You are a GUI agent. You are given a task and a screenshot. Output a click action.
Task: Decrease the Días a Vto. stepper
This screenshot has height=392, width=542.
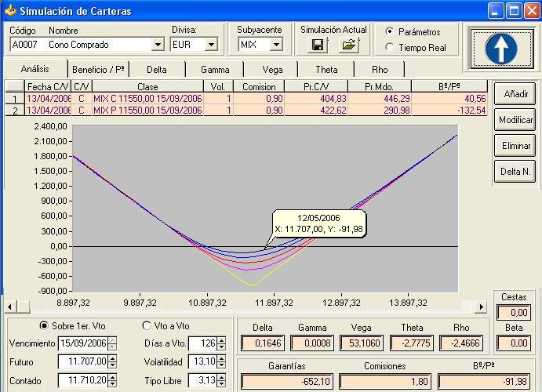coord(221,347)
